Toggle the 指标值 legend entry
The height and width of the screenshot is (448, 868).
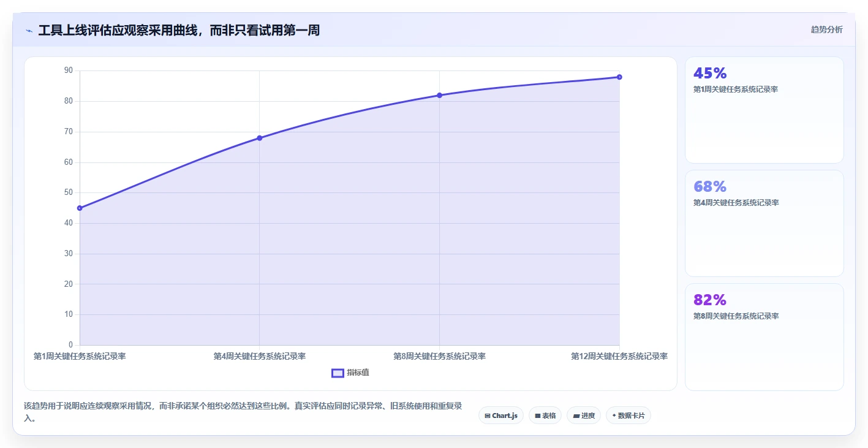pyautogui.click(x=350, y=373)
